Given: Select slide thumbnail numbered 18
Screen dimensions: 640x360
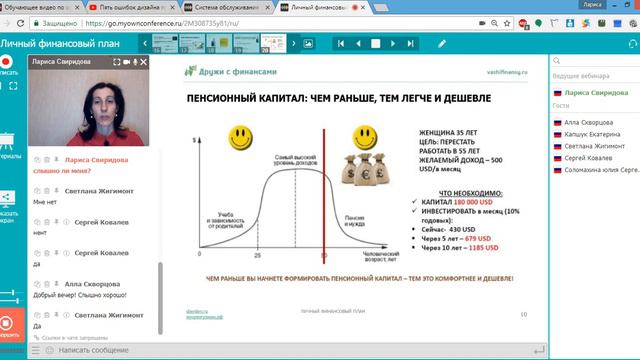Looking at the screenshot, I should point(219,44).
